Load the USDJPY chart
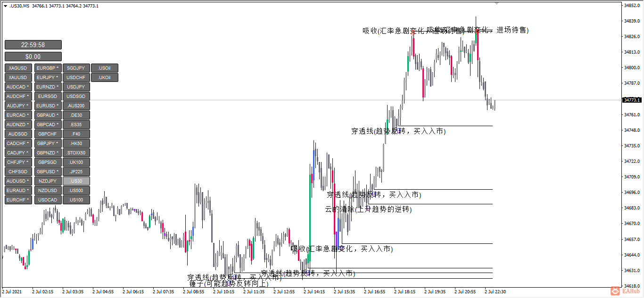This screenshot has width=644, height=298. point(76,87)
